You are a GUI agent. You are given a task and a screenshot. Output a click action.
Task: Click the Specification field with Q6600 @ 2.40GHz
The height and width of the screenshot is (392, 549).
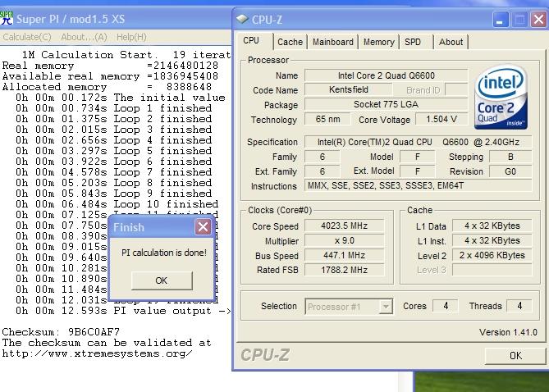(419, 142)
